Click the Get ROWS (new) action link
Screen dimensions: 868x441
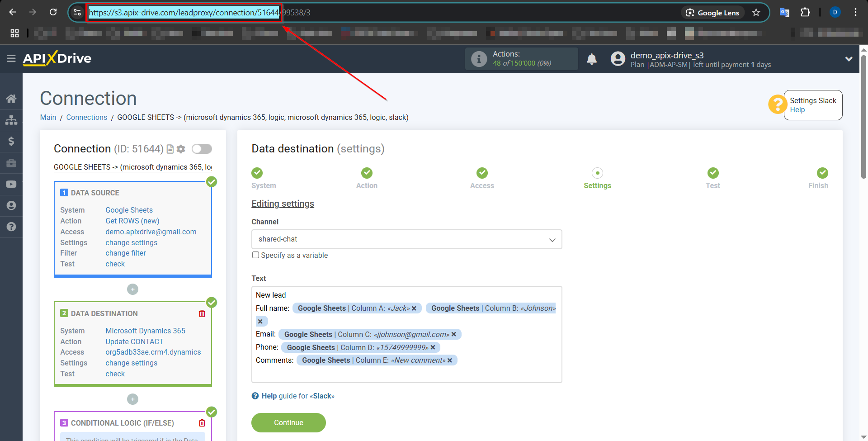point(132,221)
